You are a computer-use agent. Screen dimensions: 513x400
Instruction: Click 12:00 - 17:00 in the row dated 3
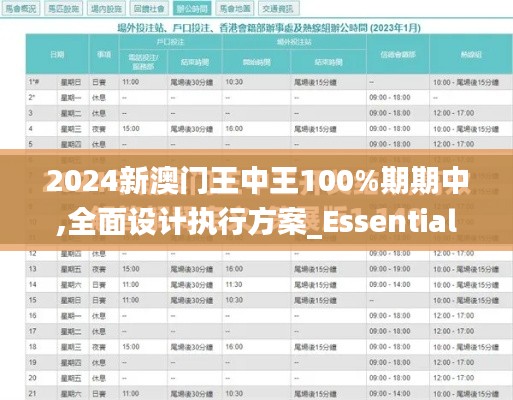coord(454,113)
